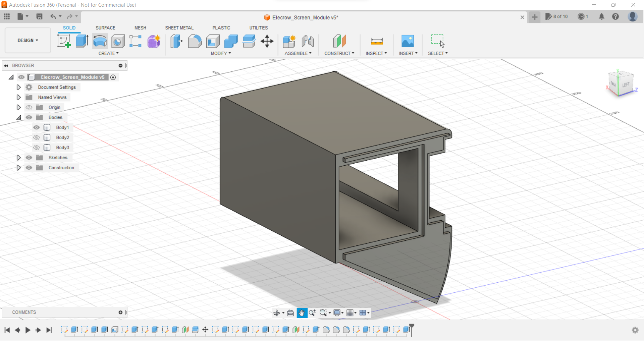Select the Hole tool

click(x=118, y=41)
